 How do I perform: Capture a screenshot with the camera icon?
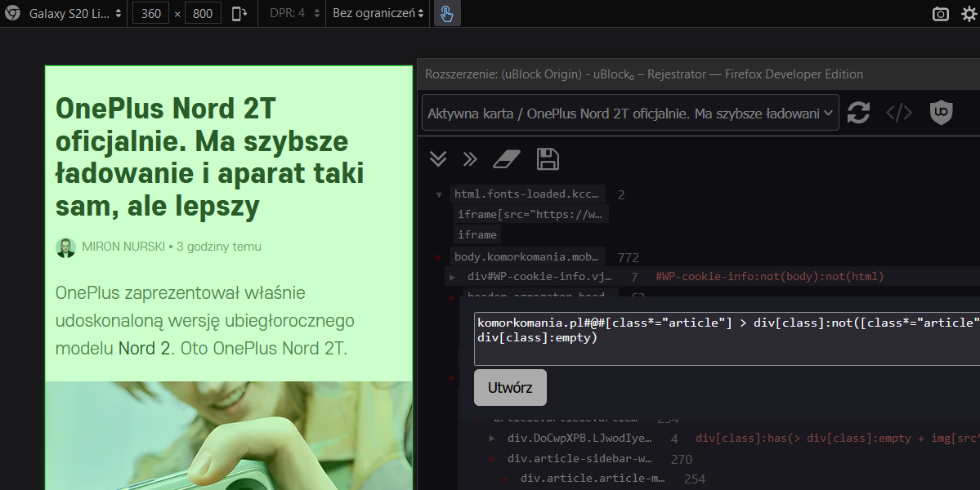click(940, 13)
